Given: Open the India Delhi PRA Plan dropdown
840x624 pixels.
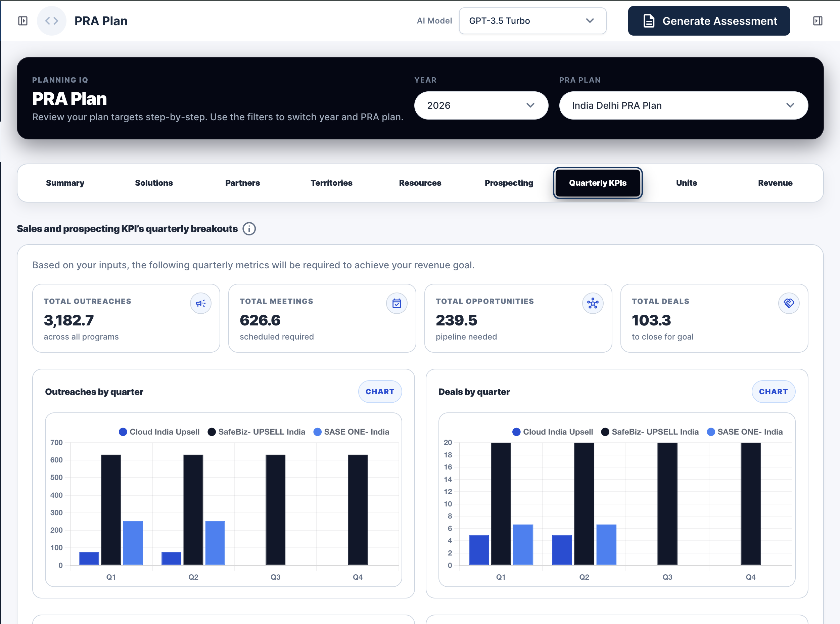Looking at the screenshot, I should [683, 105].
